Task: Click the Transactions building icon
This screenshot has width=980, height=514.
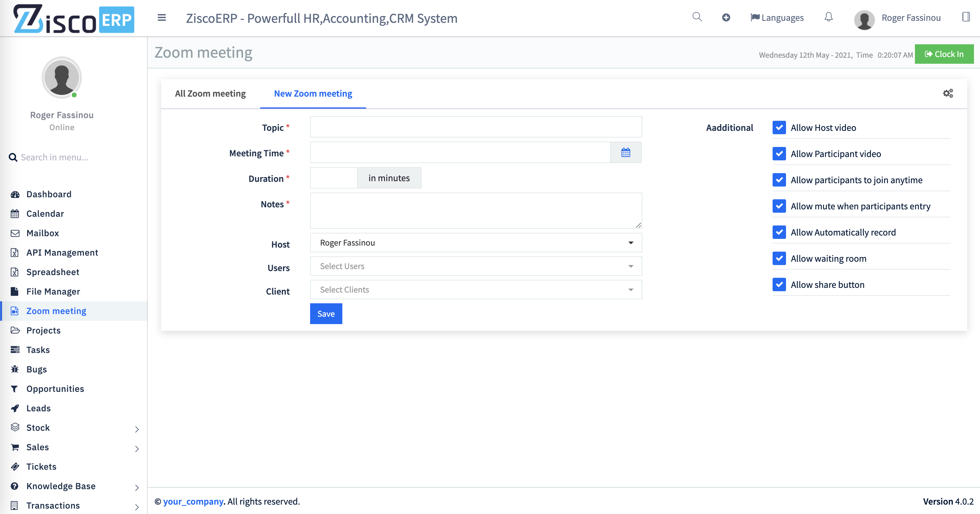Action: pyautogui.click(x=14, y=505)
